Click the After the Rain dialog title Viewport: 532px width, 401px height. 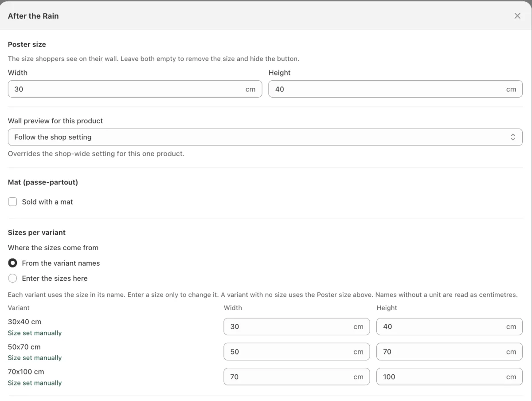click(x=33, y=16)
